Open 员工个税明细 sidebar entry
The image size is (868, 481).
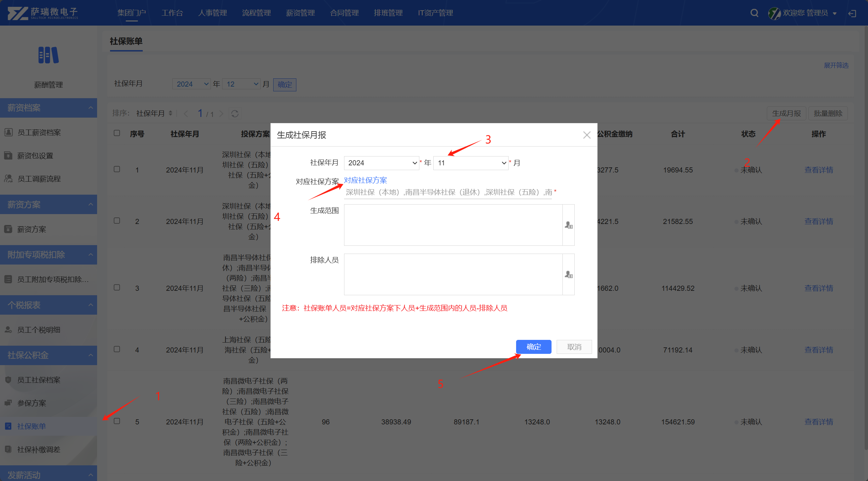pos(38,330)
